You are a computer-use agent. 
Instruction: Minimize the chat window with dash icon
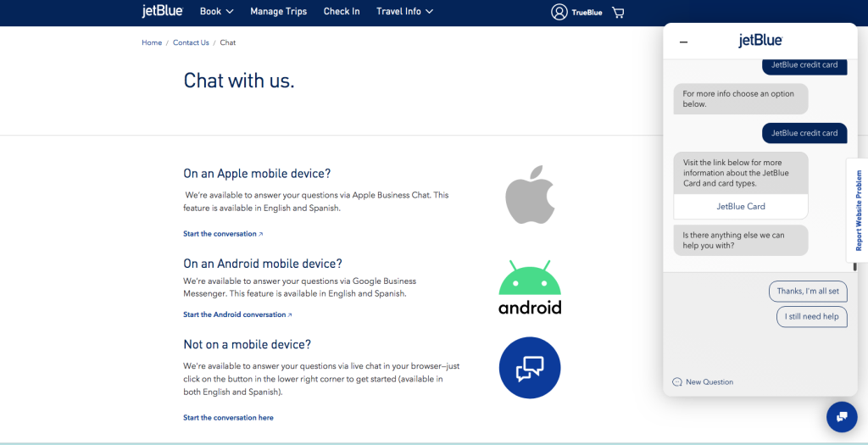[684, 42]
